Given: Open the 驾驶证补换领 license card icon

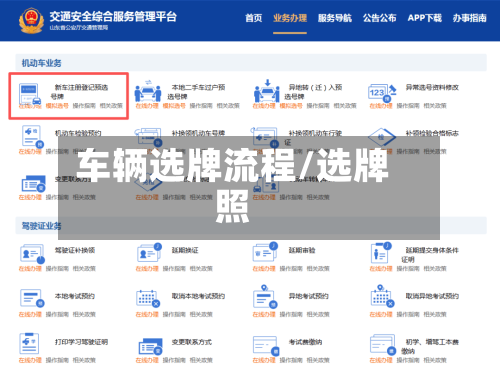Looking at the screenshot, I should coord(32,254).
